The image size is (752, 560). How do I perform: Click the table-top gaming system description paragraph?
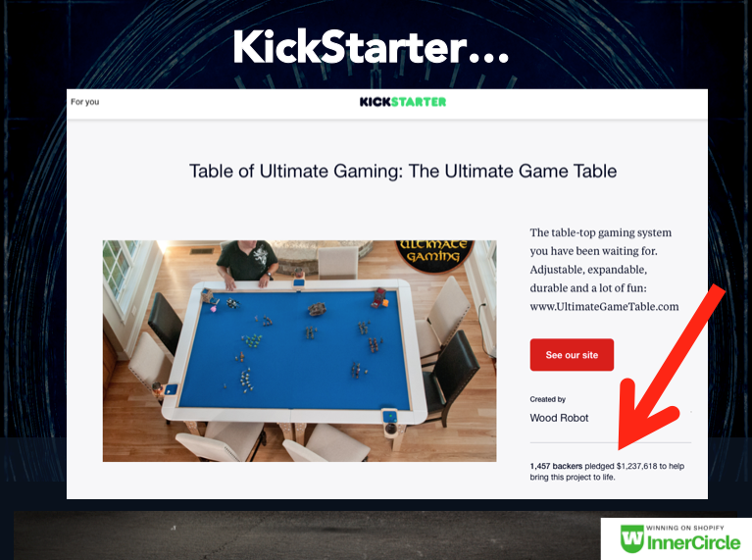click(x=604, y=270)
